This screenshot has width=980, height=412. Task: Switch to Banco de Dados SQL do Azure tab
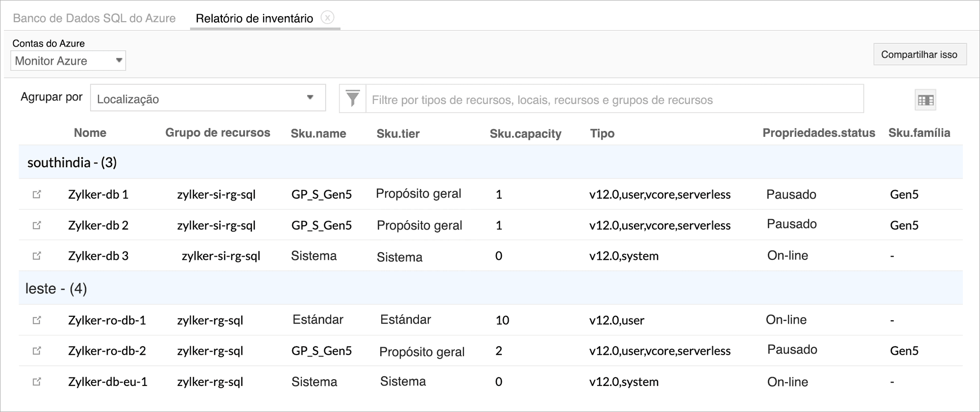94,19
